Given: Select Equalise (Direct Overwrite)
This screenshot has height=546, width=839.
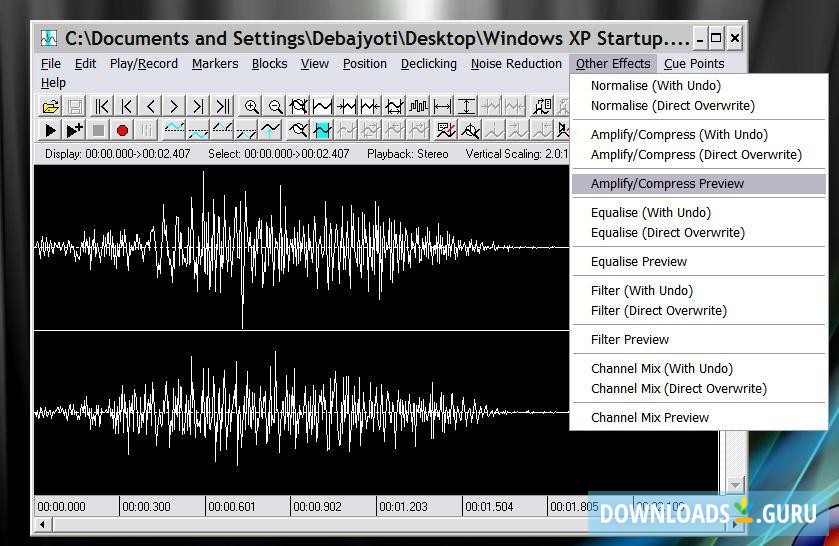Looking at the screenshot, I should coord(698,233).
